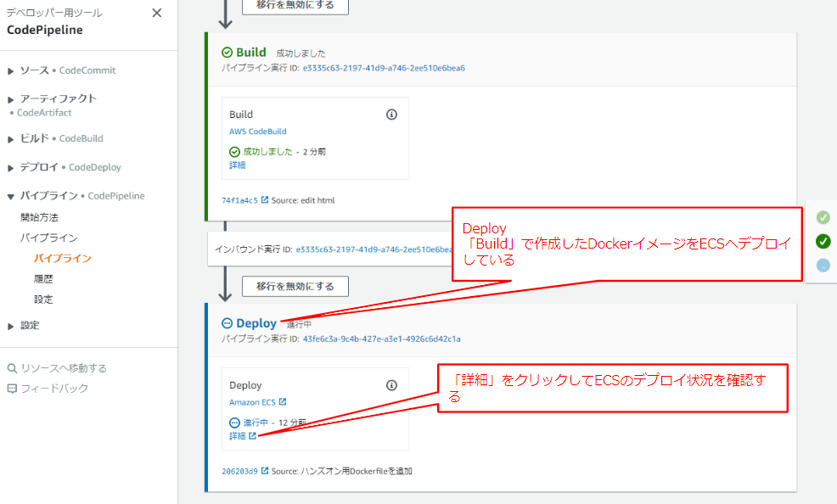Collapse the パイプライン CodePipeline section

pos(11,197)
